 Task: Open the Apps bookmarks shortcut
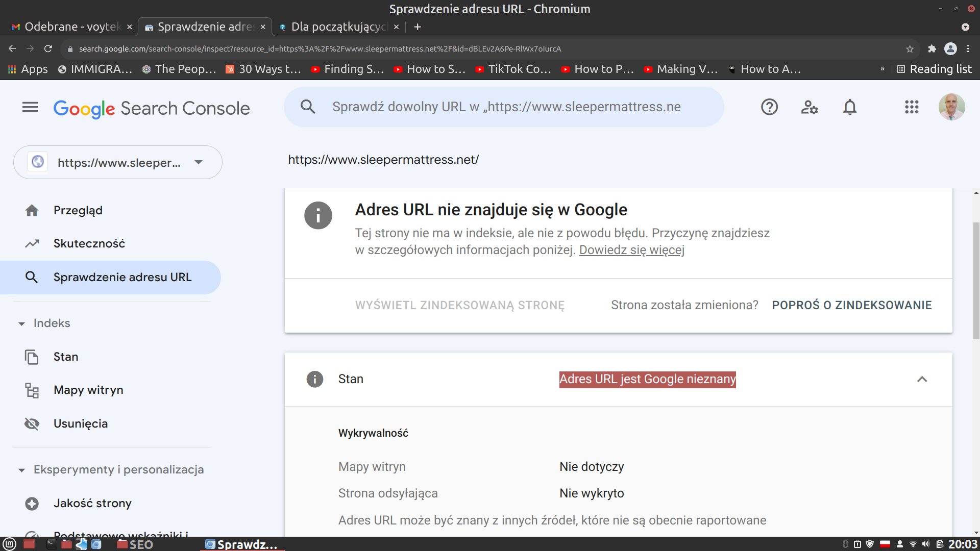coord(28,69)
